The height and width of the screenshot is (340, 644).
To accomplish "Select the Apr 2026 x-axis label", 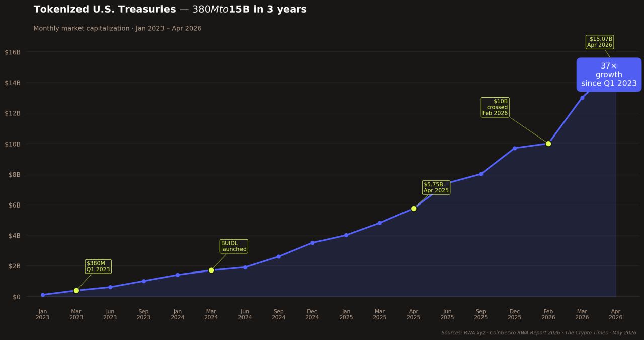I will pyautogui.click(x=616, y=314).
